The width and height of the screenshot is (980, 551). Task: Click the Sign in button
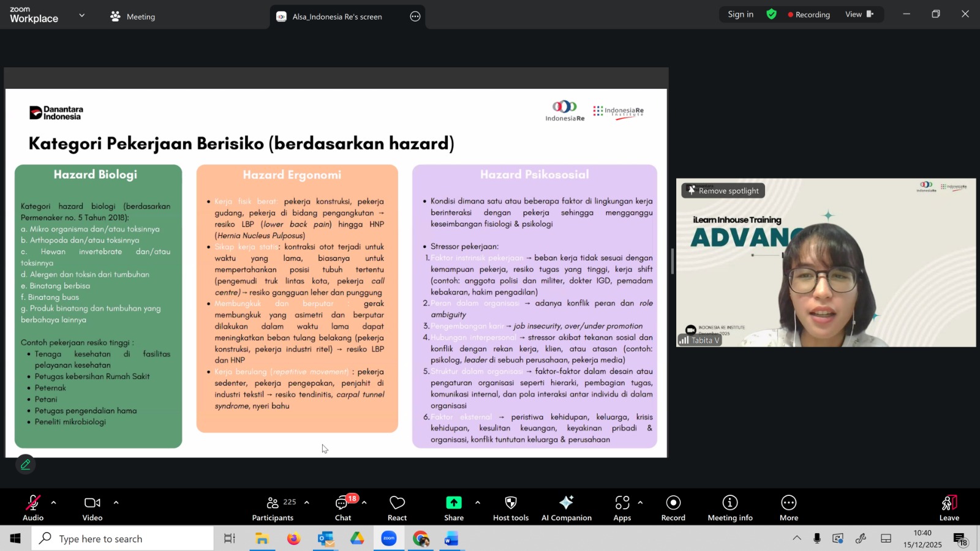(741, 15)
